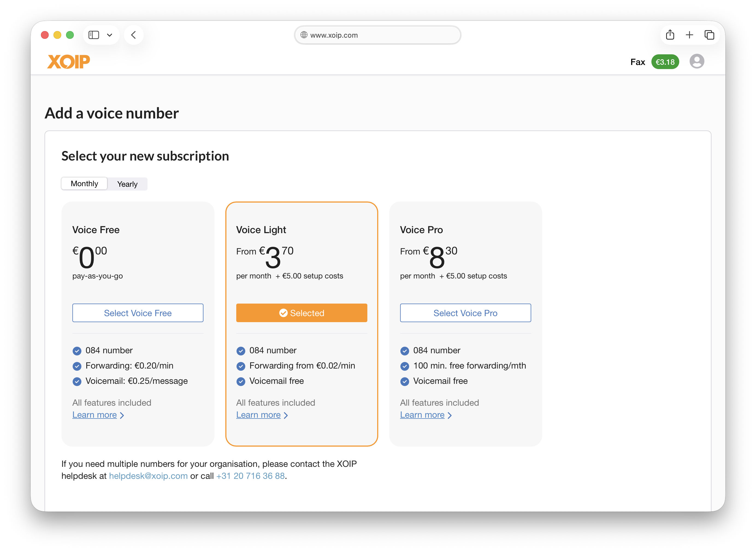
Task: Call the +31 20 716 36 88 link
Action: coord(251,476)
